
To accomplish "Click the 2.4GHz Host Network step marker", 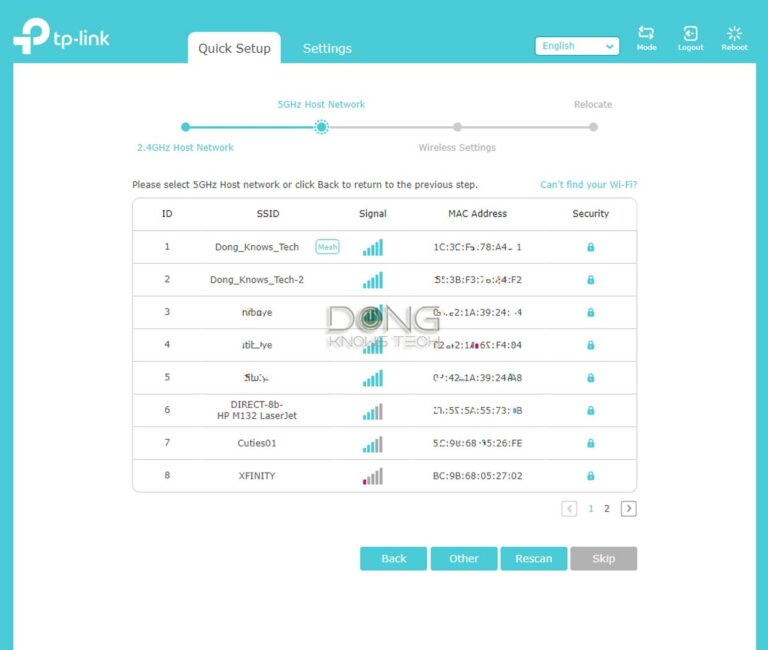I will click(x=185, y=127).
